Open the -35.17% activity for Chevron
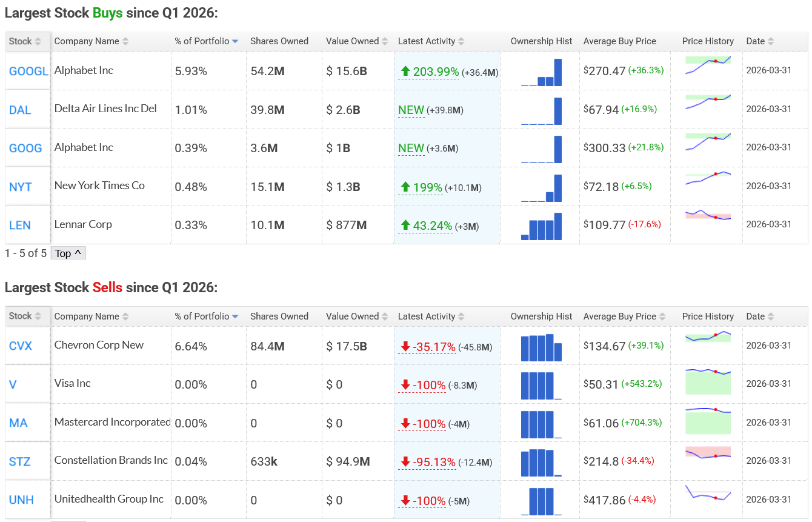Image resolution: width=812 pixels, height=522 pixels. point(427,347)
